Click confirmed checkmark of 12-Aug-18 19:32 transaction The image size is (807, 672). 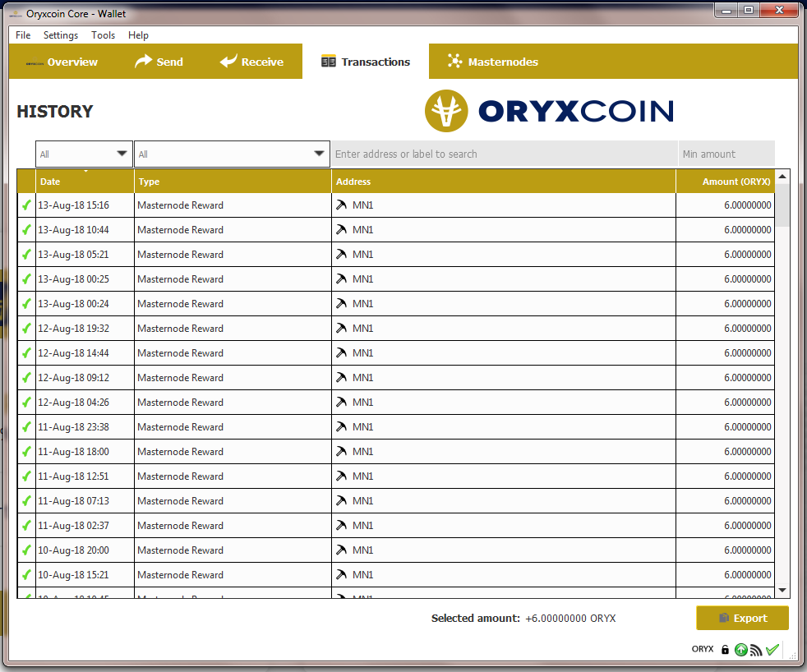[26, 329]
